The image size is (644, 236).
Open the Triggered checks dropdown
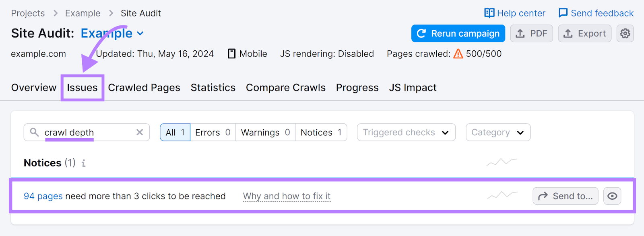click(x=406, y=132)
